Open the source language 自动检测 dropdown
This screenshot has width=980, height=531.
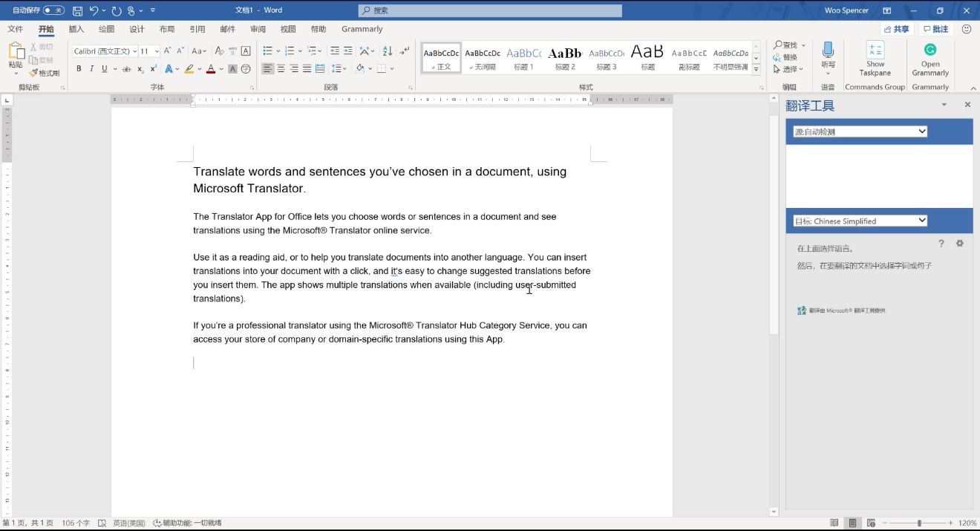point(860,131)
